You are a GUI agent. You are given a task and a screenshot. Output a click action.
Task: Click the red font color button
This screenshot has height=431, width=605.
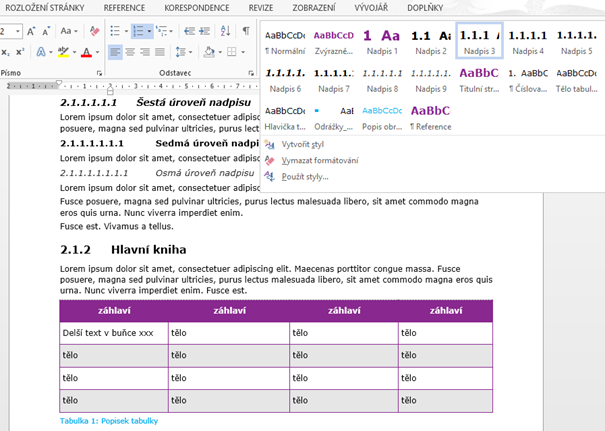click(88, 52)
